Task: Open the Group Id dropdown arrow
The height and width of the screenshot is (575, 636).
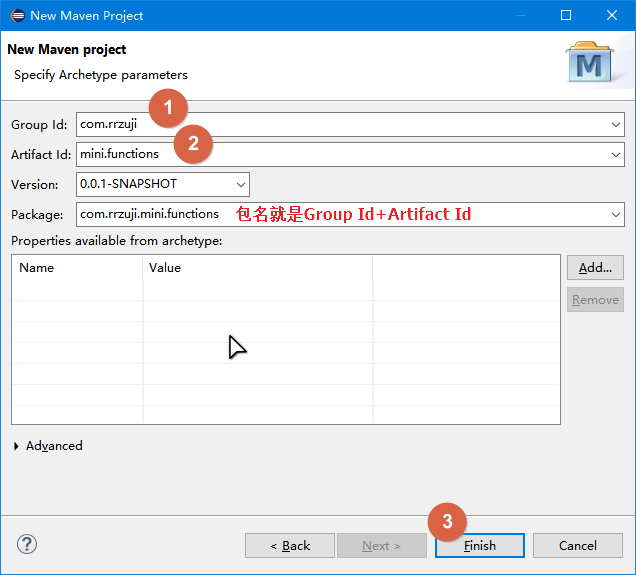Action: tap(616, 125)
